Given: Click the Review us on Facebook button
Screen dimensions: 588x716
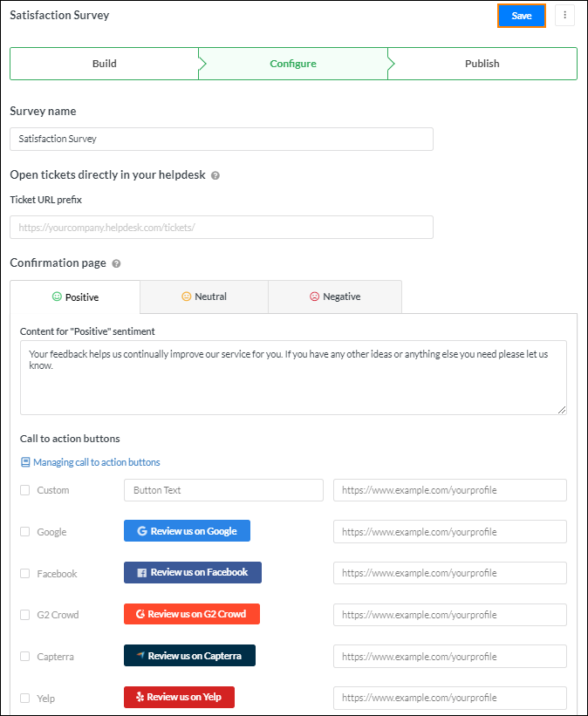Looking at the screenshot, I should pyautogui.click(x=193, y=573).
